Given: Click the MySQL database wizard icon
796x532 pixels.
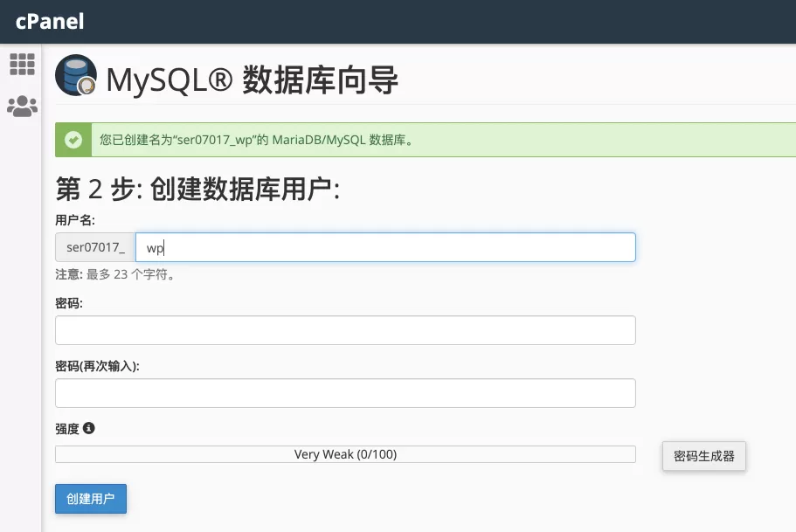Looking at the screenshot, I should tap(76, 75).
